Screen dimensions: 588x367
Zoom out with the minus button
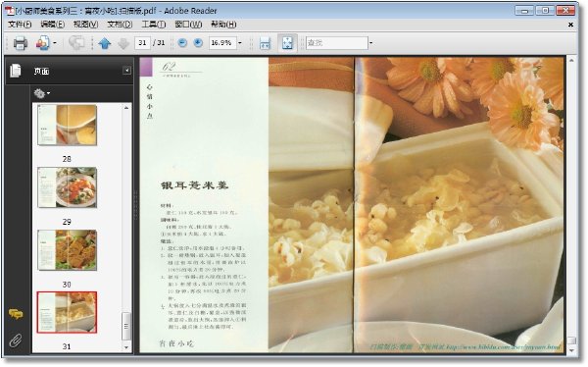click(x=182, y=43)
